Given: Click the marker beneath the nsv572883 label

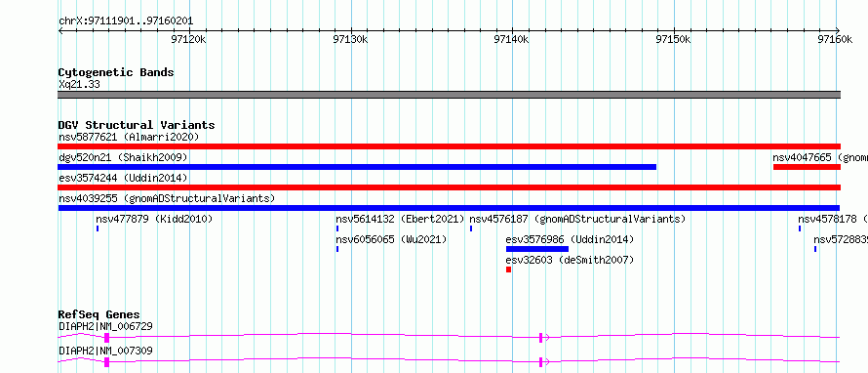Looking at the screenshot, I should 815,249.
